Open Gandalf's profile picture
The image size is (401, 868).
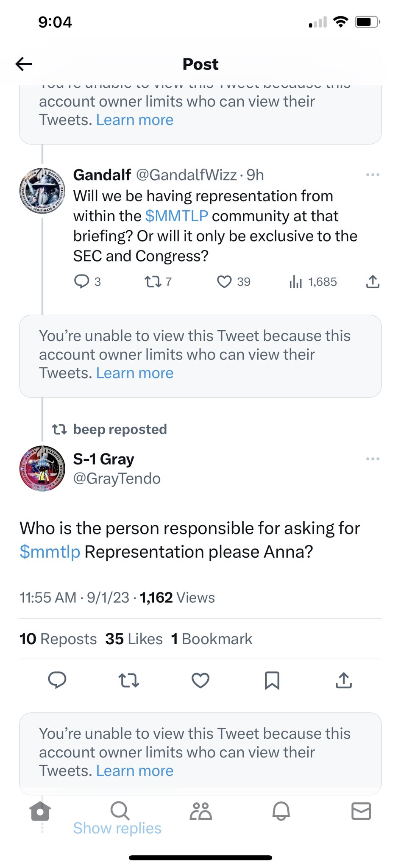pos(42,190)
